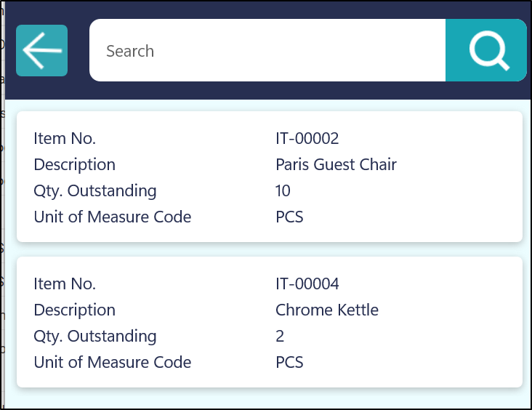Click the back arrow button

pos(42,51)
